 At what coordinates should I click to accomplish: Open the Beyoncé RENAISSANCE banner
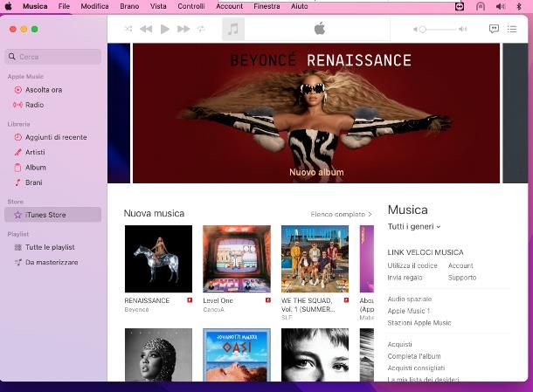316,113
